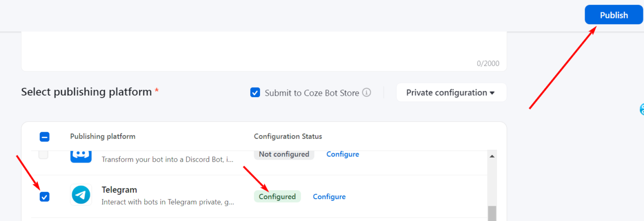The height and width of the screenshot is (221, 644).
Task: Click the Publish button
Action: click(x=613, y=15)
